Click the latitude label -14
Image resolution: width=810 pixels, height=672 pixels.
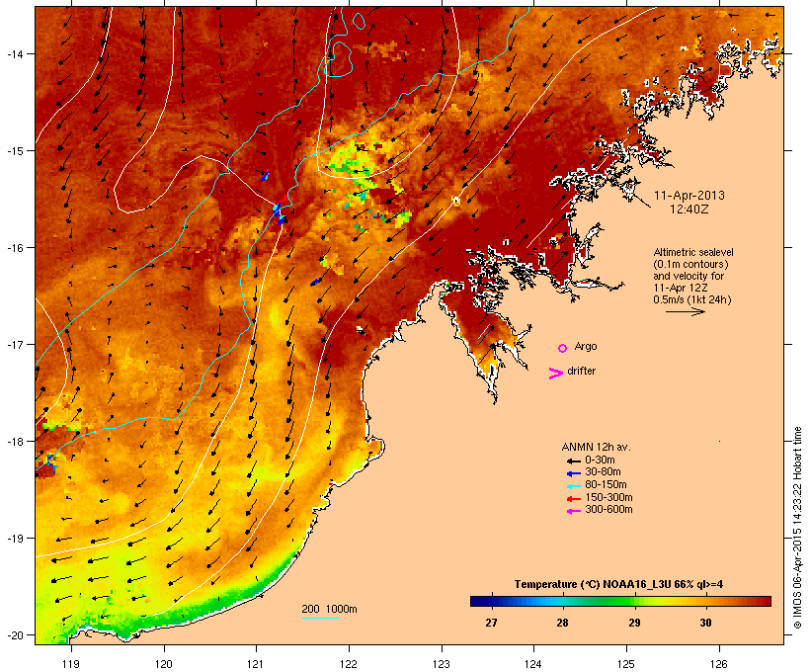pos(15,53)
